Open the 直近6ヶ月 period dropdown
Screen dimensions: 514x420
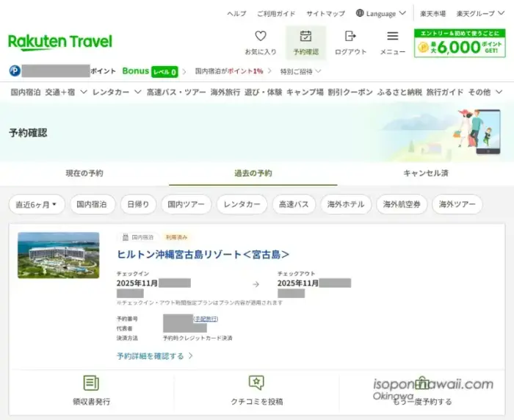tap(37, 205)
